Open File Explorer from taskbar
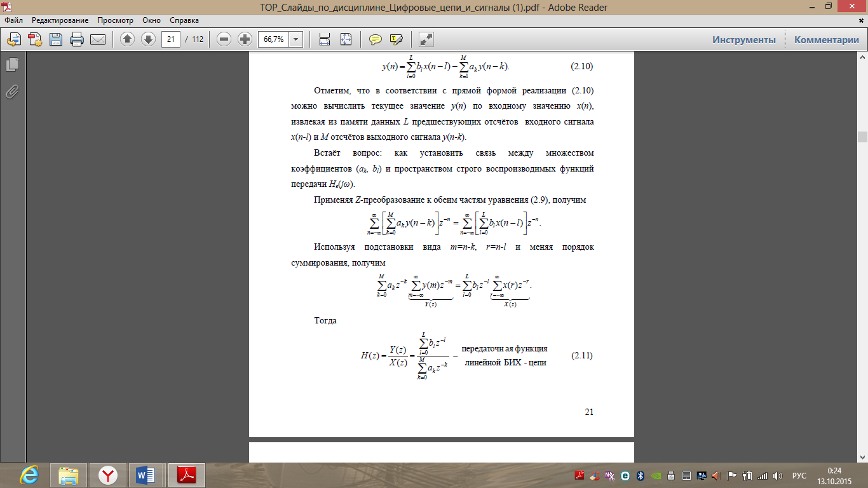 (x=68, y=475)
